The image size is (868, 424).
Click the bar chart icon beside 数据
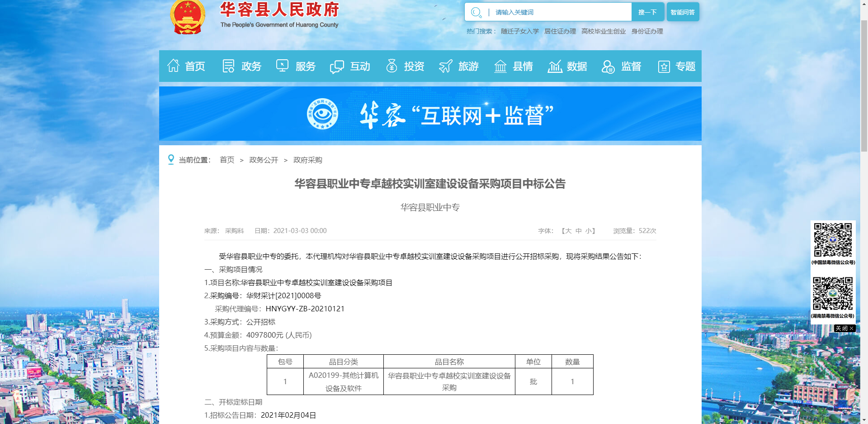(x=555, y=66)
